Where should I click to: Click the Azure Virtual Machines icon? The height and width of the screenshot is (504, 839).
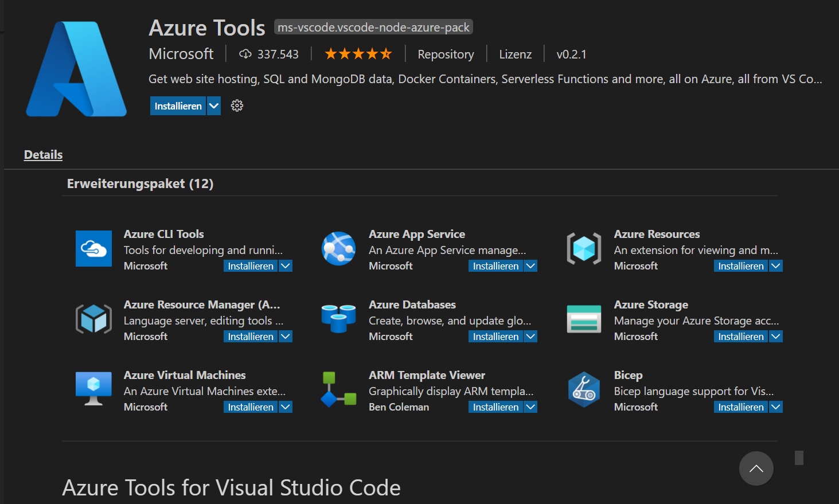(x=93, y=389)
